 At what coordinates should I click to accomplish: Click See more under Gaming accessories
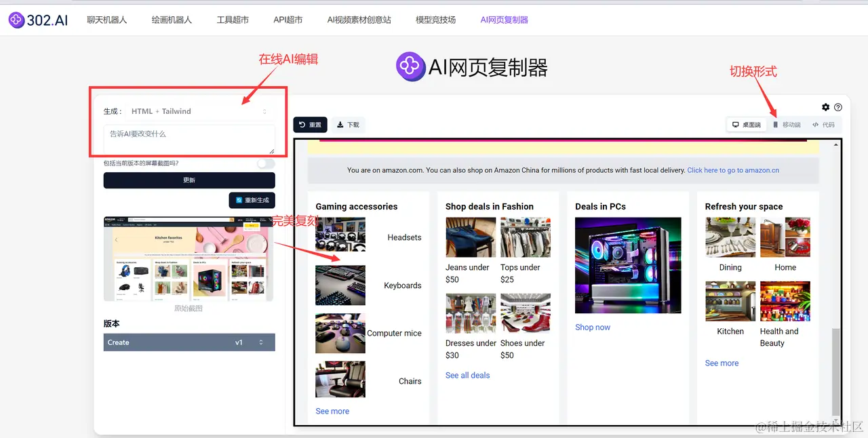point(332,411)
